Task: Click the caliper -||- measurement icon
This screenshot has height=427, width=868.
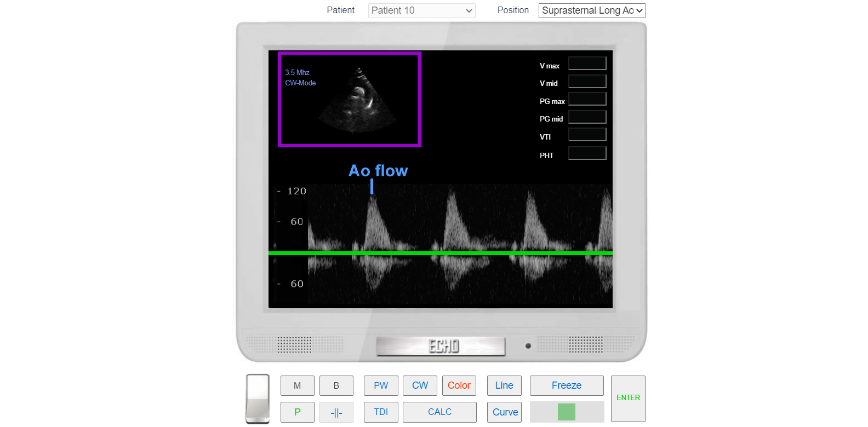Action: click(336, 412)
